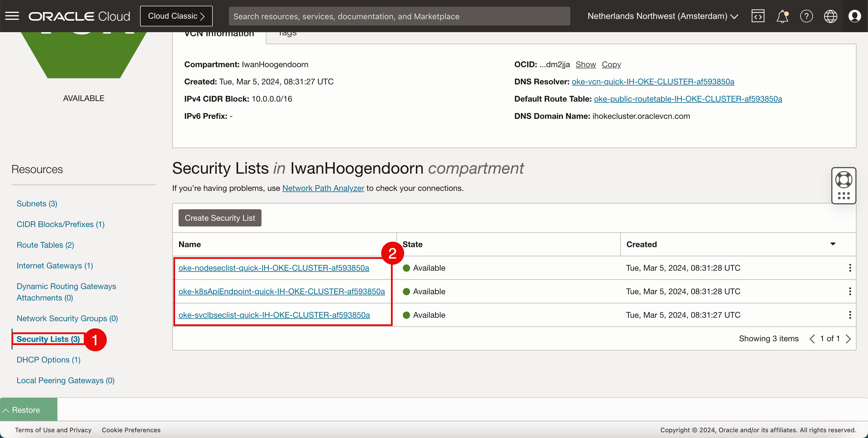Click the Network Path Analyzer link
This screenshot has width=868, height=438.
point(323,188)
